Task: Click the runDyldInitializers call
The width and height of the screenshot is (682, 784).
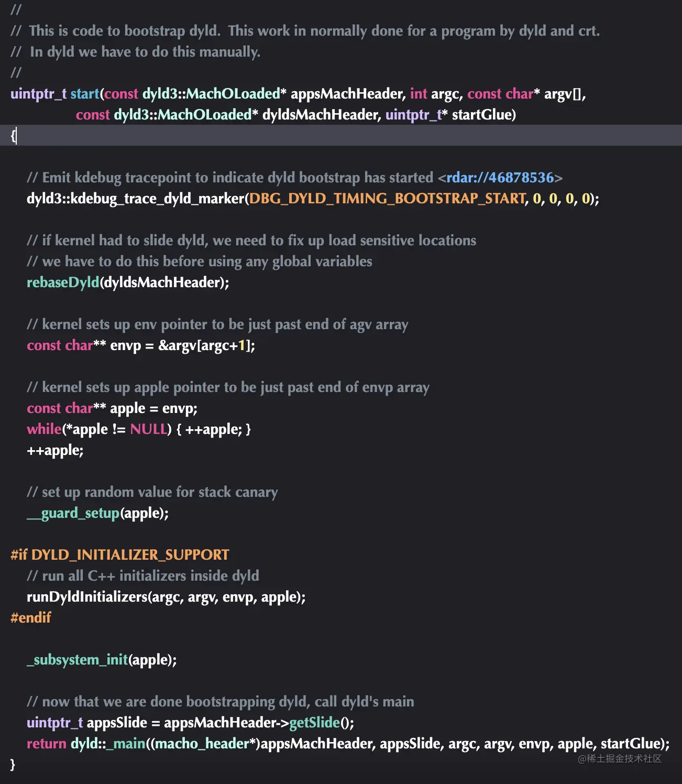Action: tap(86, 596)
